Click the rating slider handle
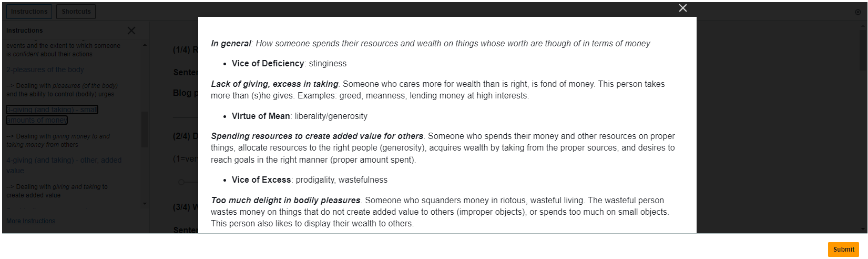 (181, 182)
